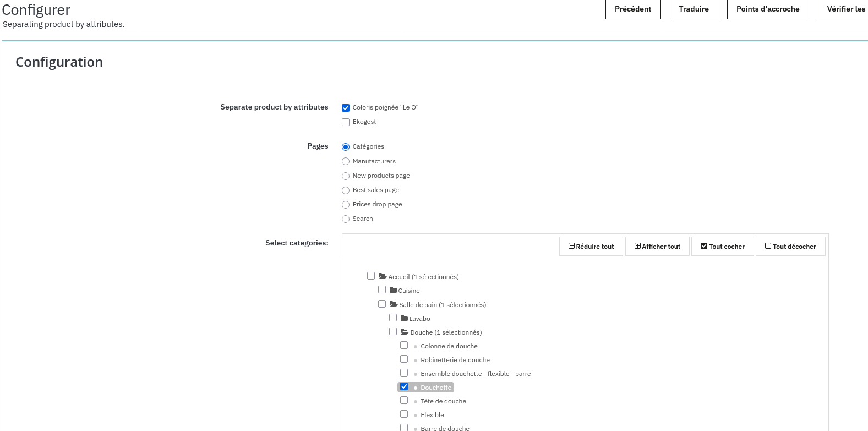Tick the Accueil category checkbox

click(x=371, y=276)
